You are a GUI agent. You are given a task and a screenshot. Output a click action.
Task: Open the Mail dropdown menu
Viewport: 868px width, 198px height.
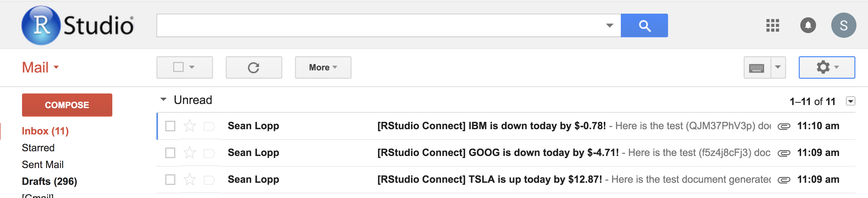coord(40,67)
